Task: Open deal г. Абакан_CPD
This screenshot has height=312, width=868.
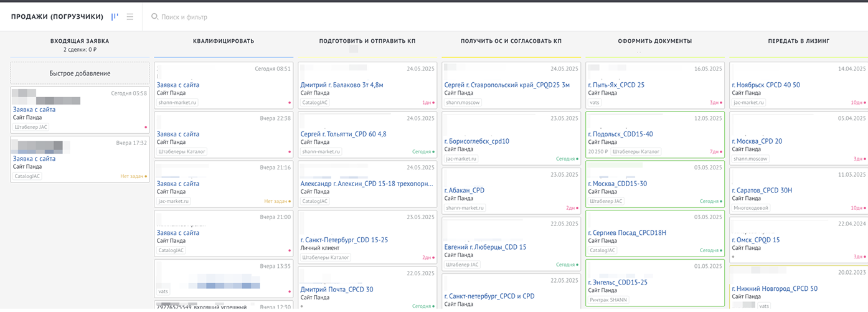Action: tap(465, 191)
